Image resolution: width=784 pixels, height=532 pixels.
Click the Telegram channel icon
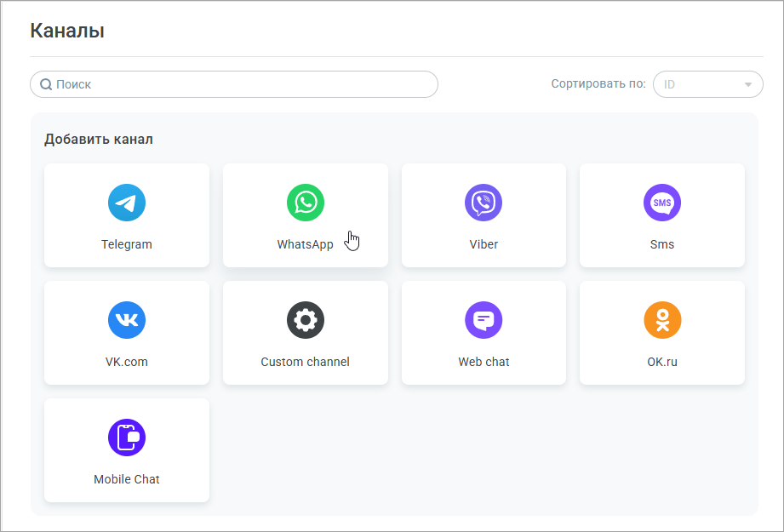127,203
